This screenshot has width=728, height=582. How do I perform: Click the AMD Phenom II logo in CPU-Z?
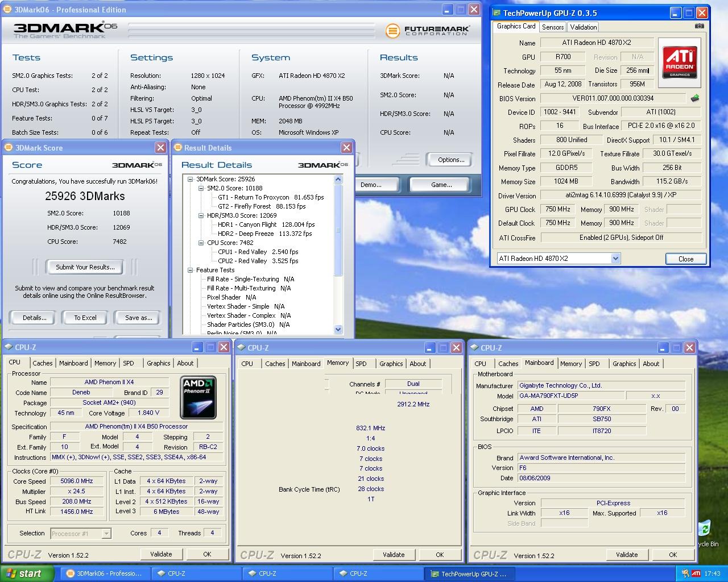click(x=198, y=397)
